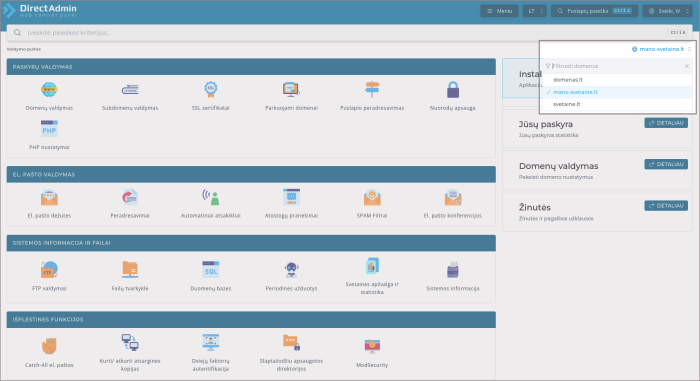This screenshot has height=381, width=700.
Task: Open Periodinės užduotys robot icon
Action: 291,270
